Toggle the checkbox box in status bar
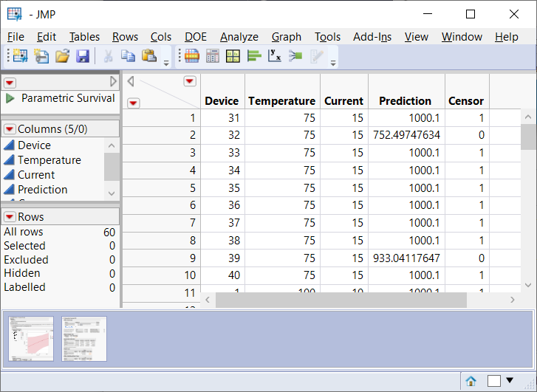 pyautogui.click(x=494, y=381)
